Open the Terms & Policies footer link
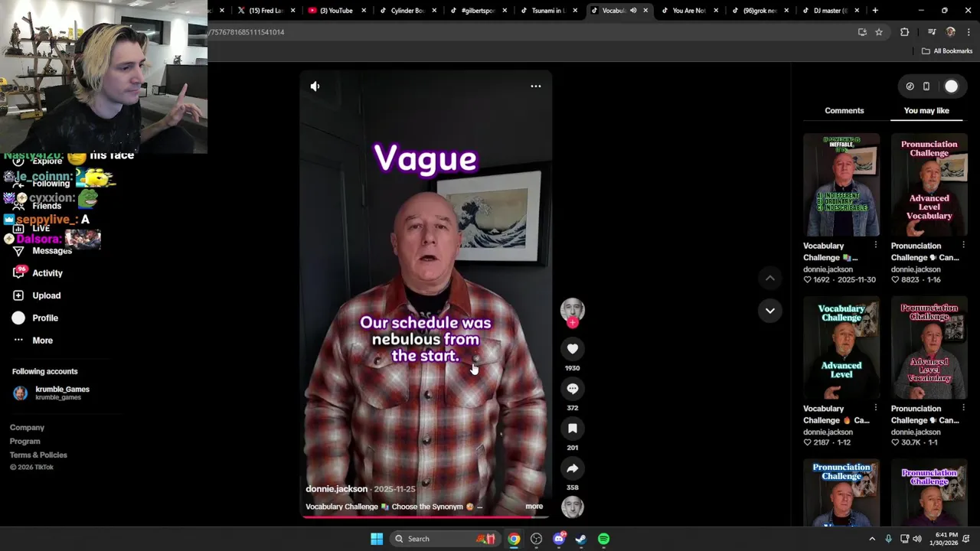980x551 pixels. coord(38,455)
